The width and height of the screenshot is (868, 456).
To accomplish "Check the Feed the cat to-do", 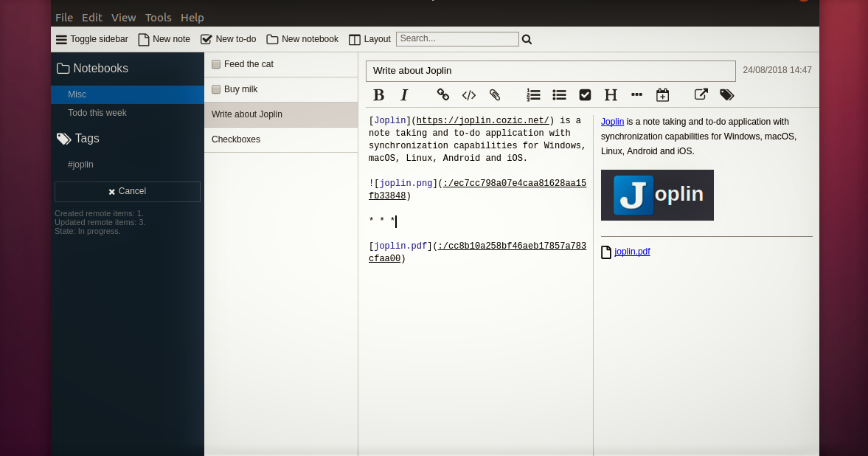I will 216,64.
